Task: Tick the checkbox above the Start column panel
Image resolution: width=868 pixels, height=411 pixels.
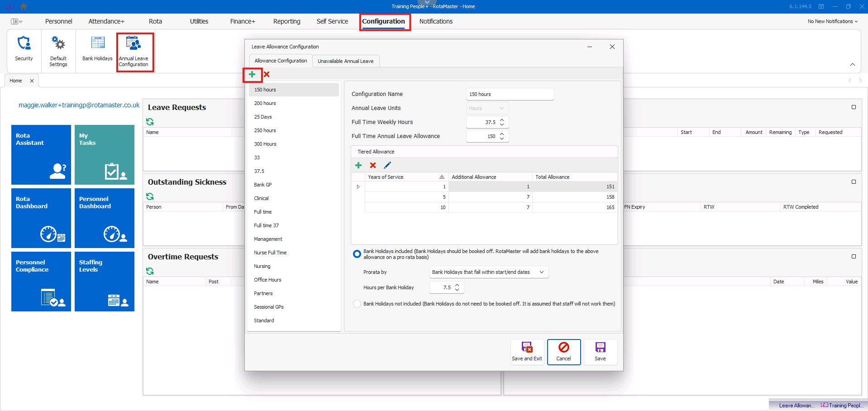Action: pyautogui.click(x=854, y=107)
